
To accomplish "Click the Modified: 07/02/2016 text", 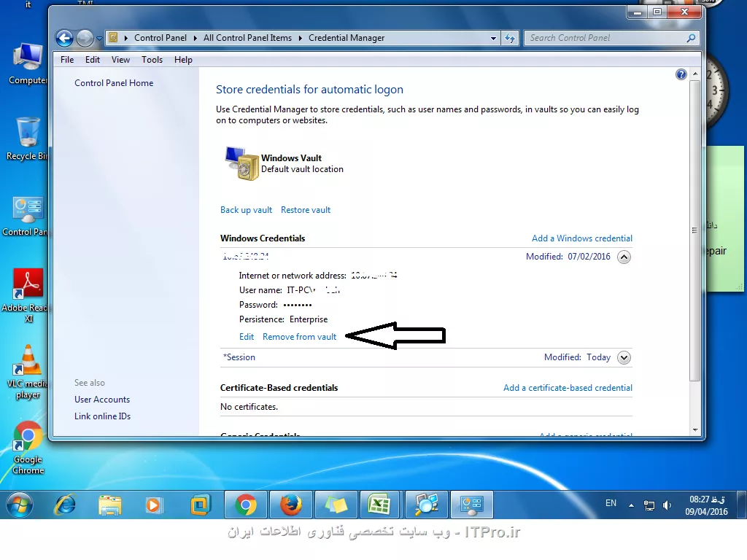I will [568, 257].
